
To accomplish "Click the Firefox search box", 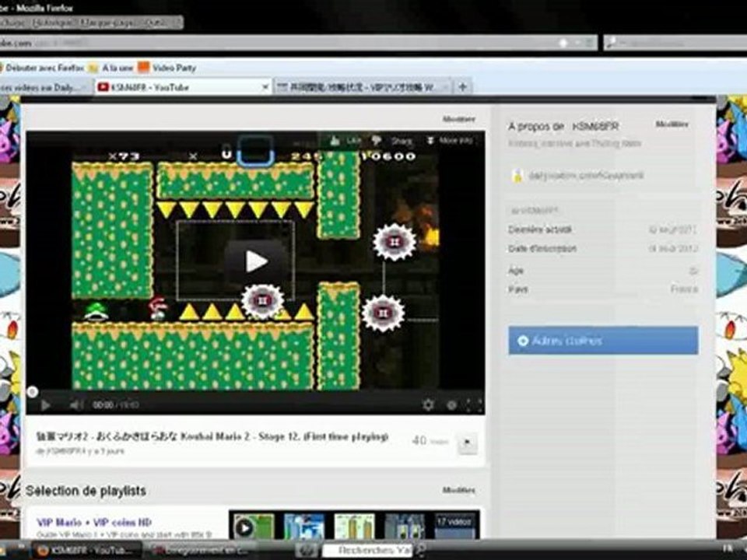I will 675,43.
